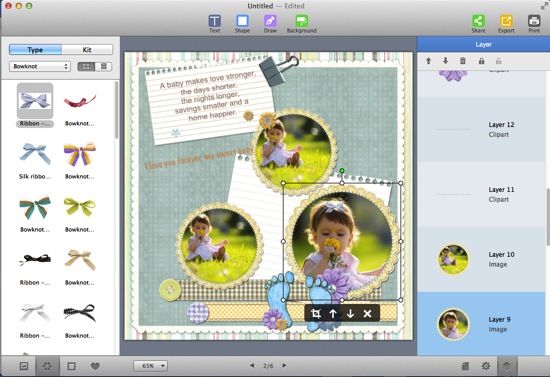Open the clipart panel in bottom bar
The image size is (550, 377).
coord(47,366)
